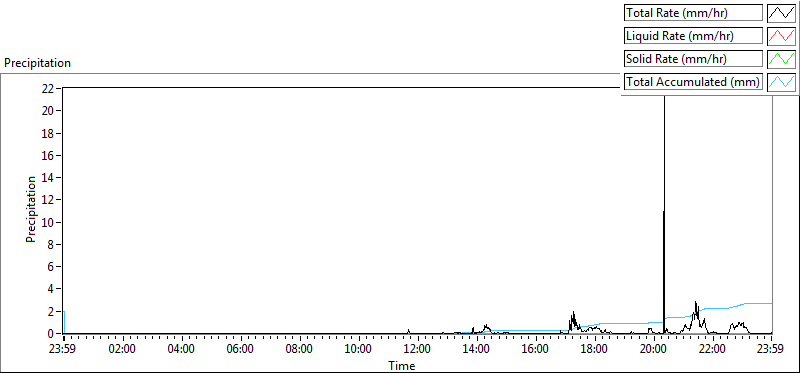The width and height of the screenshot is (800, 373).
Task: Click the 02:00 time axis label
Action: [x=122, y=350]
